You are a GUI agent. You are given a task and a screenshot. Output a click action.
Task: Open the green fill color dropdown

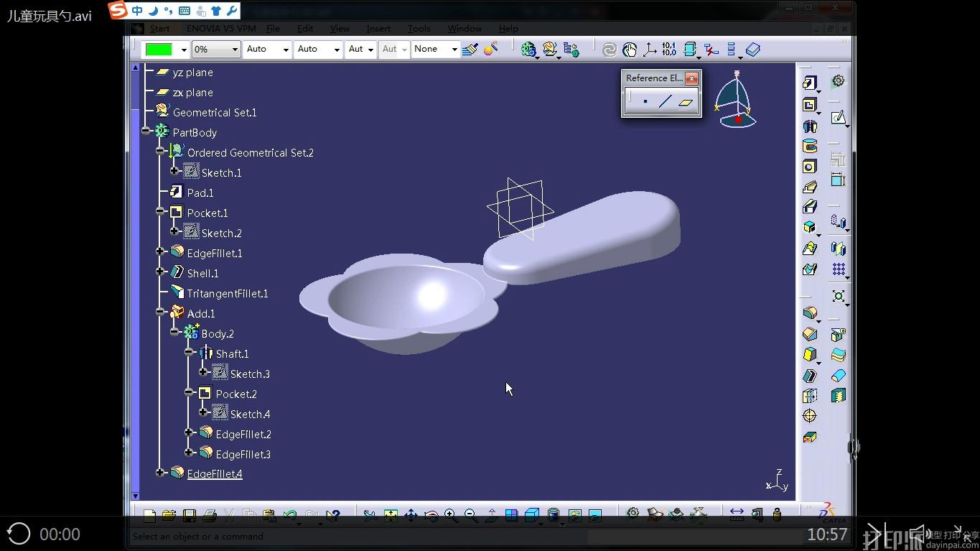[x=184, y=50]
